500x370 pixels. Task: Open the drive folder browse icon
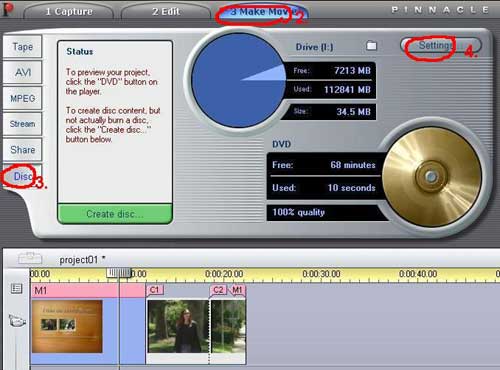coord(371,45)
